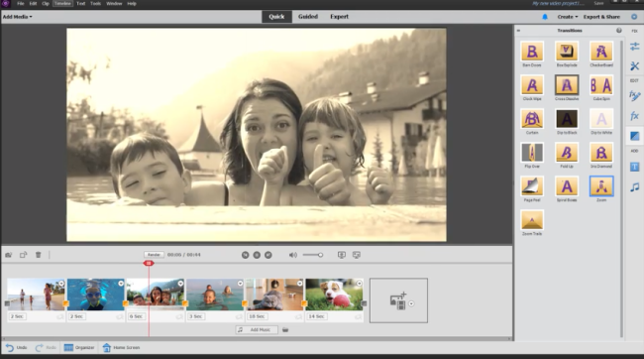Open options arrow on the underwater snorkel clip
The image size is (644, 359).
point(121,284)
